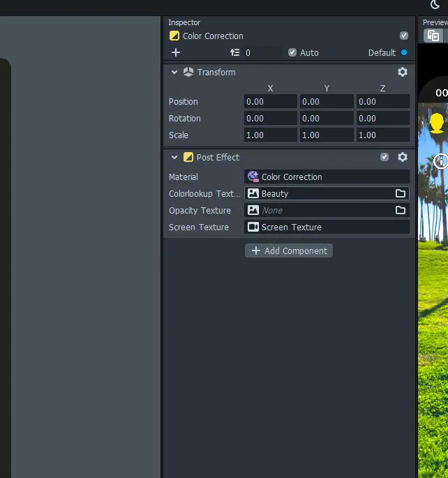Browse folder for Opacity Texture
Image resolution: width=448 pixels, height=478 pixels.
400,210
